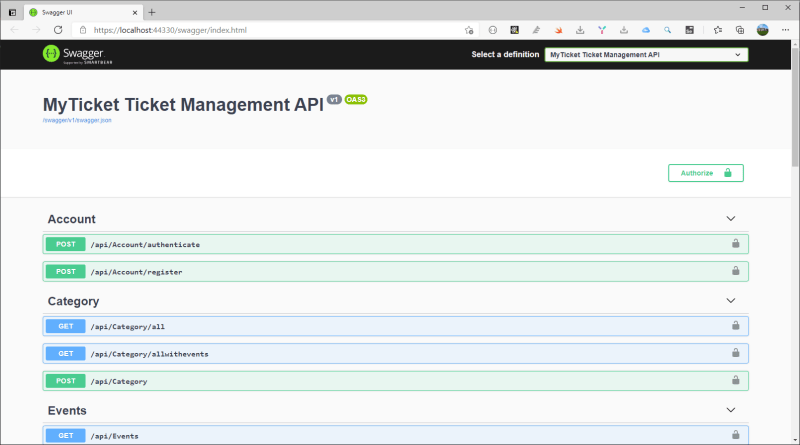Click the lock icon on Account authenticate row
This screenshot has height=445, width=800.
pyautogui.click(x=735, y=243)
